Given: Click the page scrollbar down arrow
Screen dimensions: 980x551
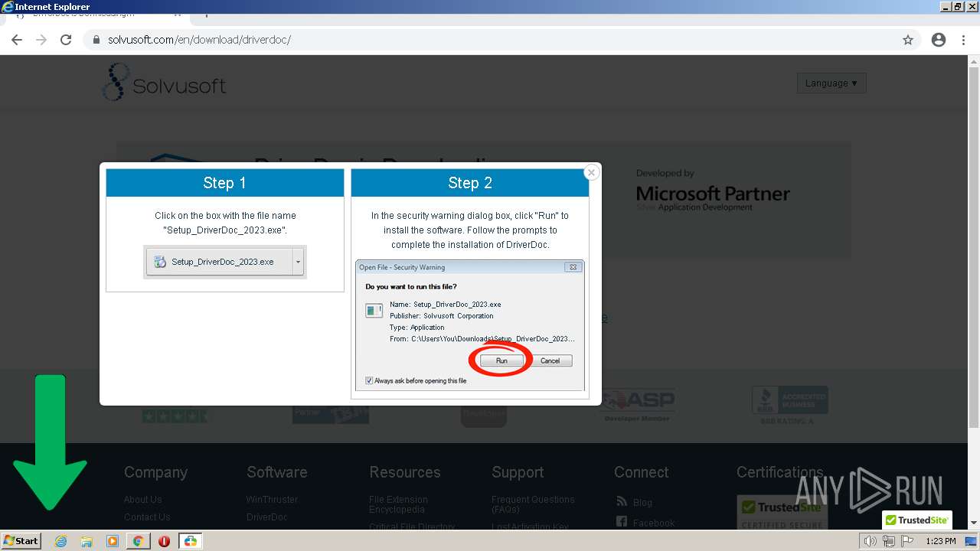Looking at the screenshot, I should tap(974, 523).
